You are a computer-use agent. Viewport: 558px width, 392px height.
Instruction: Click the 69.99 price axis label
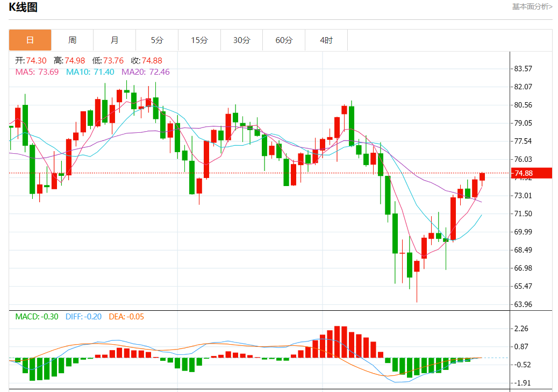click(523, 232)
